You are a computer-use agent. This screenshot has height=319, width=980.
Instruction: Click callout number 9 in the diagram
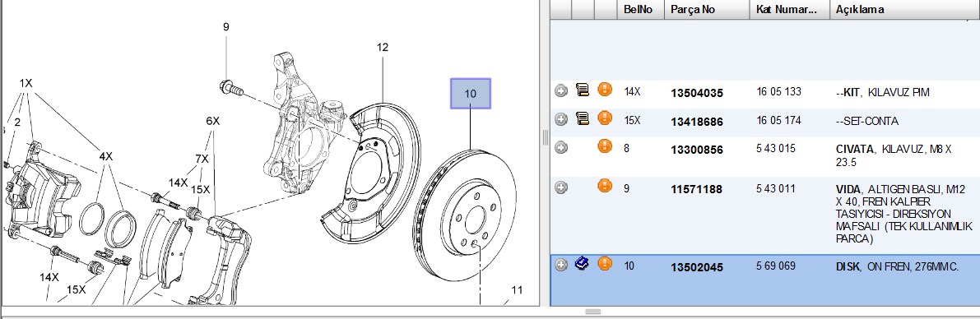coord(226,27)
